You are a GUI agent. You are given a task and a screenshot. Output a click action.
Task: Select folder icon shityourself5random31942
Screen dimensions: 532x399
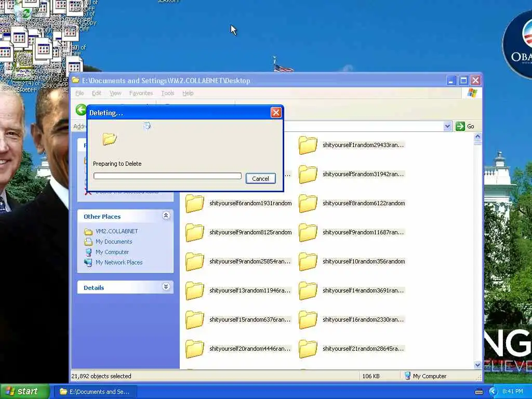pyautogui.click(x=308, y=175)
